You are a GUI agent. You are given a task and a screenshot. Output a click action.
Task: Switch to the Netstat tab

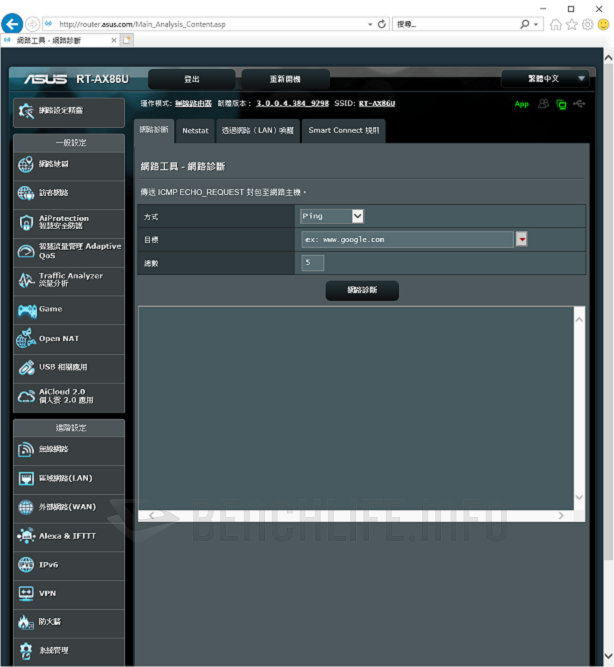195,131
